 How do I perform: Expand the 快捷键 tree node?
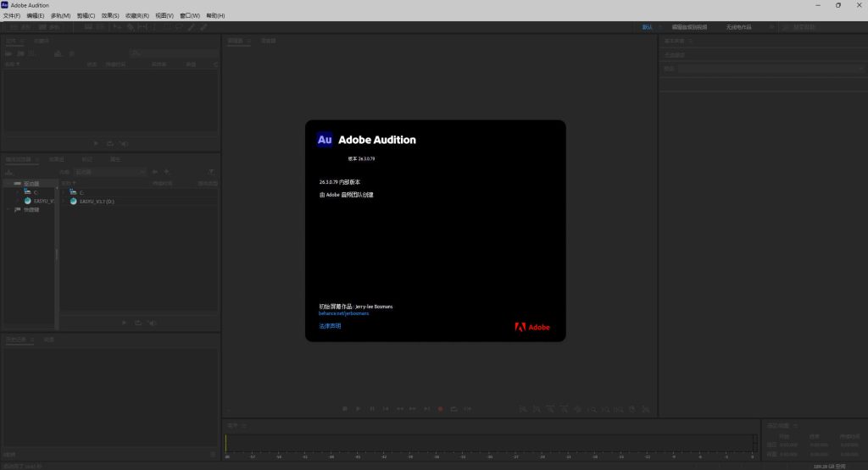point(9,209)
